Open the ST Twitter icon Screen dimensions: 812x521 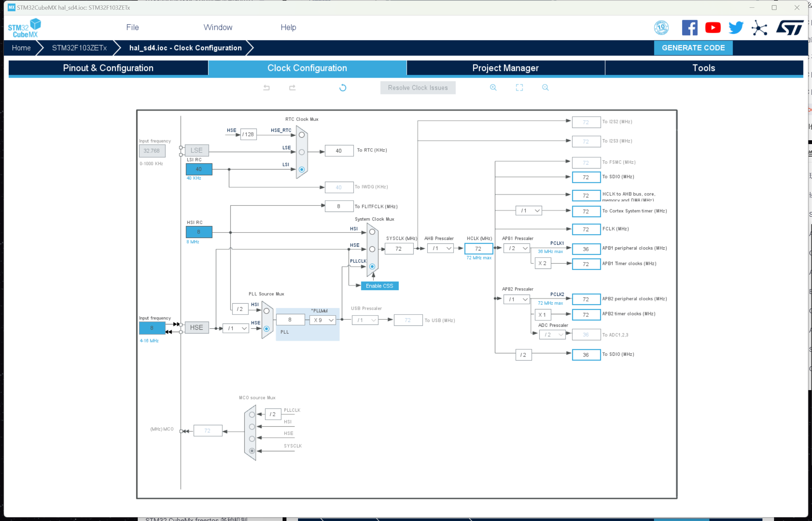(x=736, y=27)
